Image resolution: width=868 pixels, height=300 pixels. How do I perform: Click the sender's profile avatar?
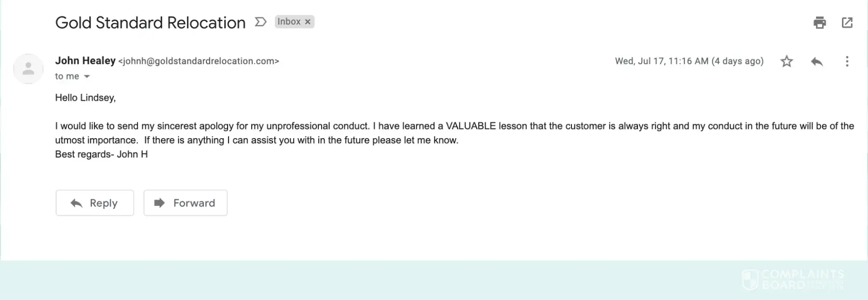coord(28,69)
